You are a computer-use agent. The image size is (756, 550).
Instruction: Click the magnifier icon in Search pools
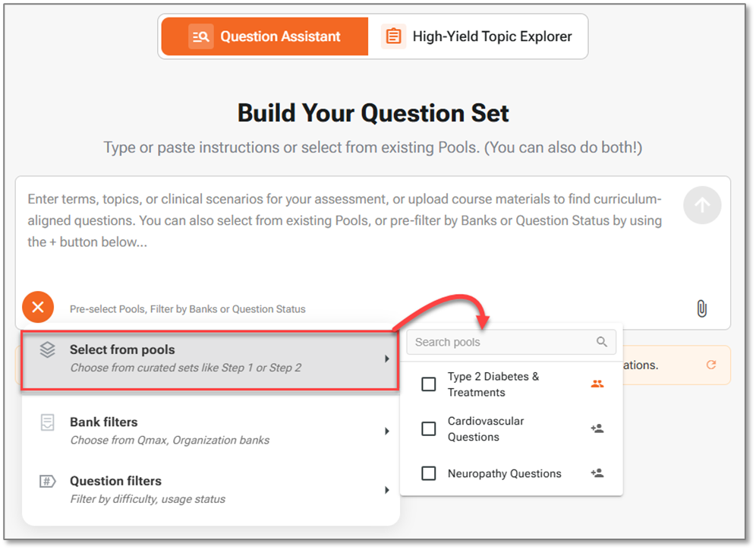(602, 342)
